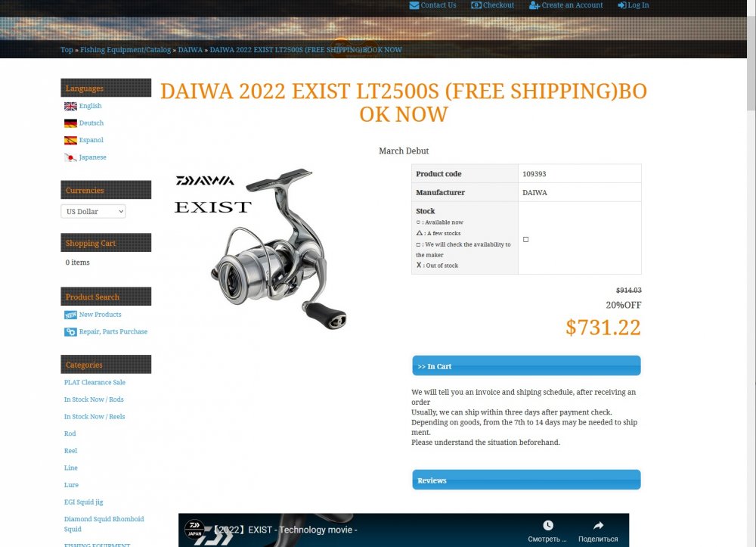Viewport: 756px width, 547px height.
Task: Click the Repair, Parts Purchase icon
Action: tap(70, 332)
